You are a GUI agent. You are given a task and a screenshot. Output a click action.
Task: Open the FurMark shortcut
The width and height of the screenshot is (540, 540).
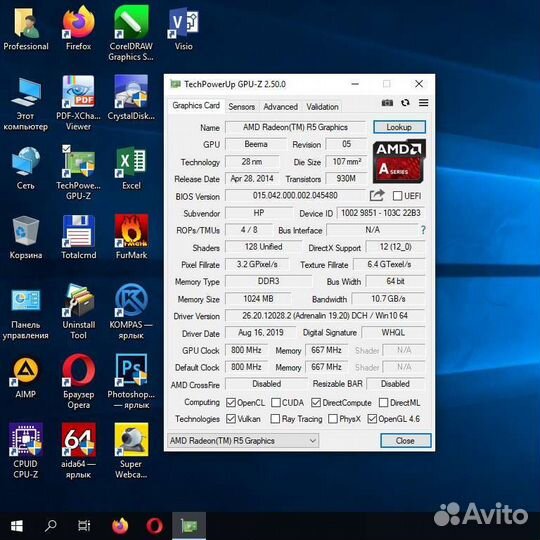[131, 238]
